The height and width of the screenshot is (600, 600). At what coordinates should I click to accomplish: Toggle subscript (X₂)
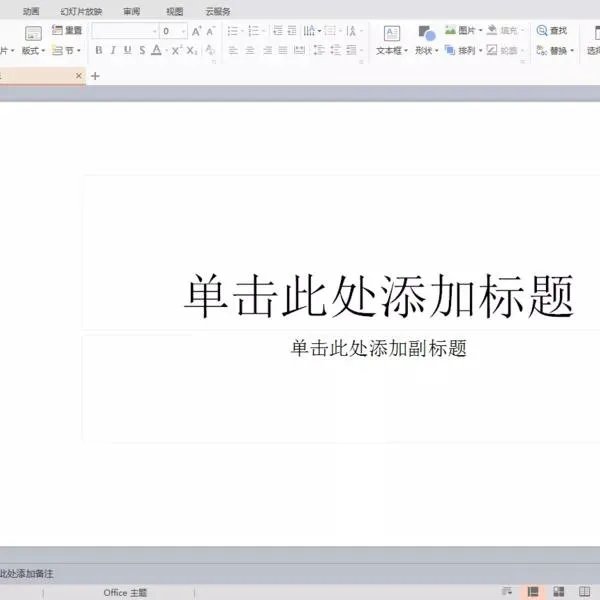click(192, 50)
